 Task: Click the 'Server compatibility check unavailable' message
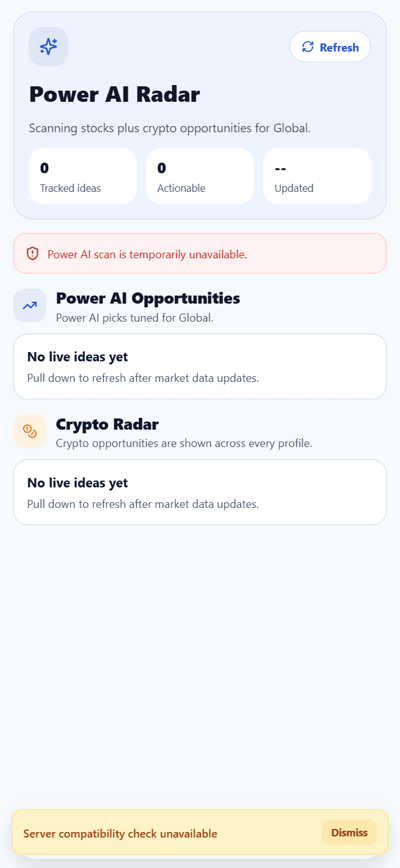coord(120,834)
